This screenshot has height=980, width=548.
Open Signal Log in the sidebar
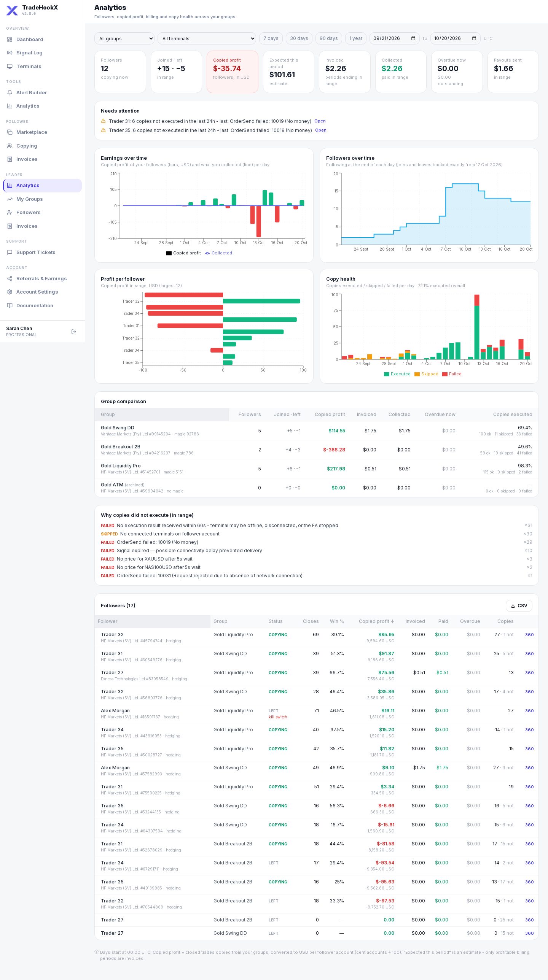pyautogui.click(x=42, y=52)
